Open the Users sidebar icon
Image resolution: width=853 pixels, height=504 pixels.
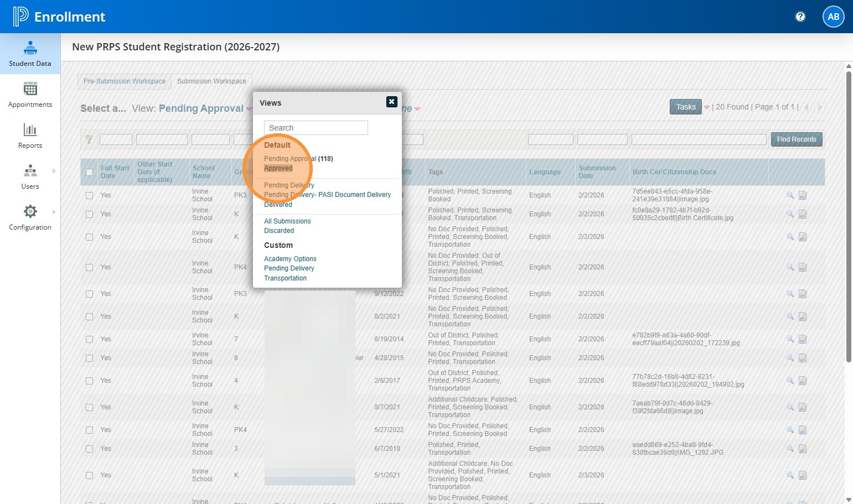(x=30, y=171)
